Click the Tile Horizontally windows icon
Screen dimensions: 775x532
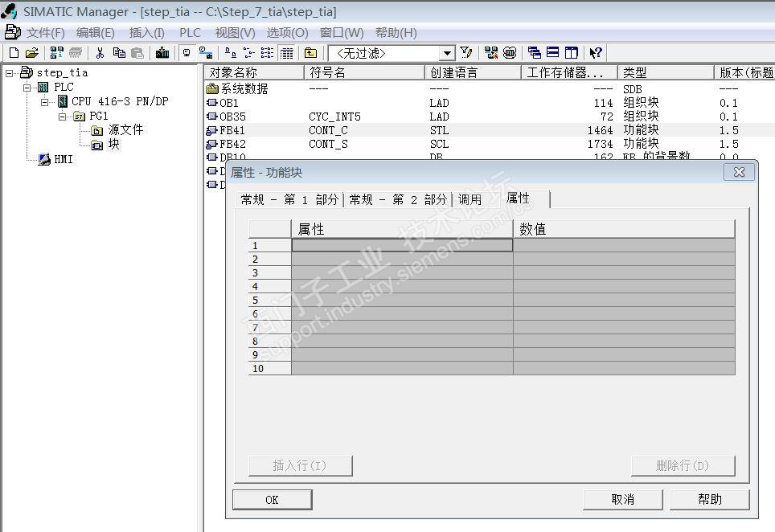[553, 53]
